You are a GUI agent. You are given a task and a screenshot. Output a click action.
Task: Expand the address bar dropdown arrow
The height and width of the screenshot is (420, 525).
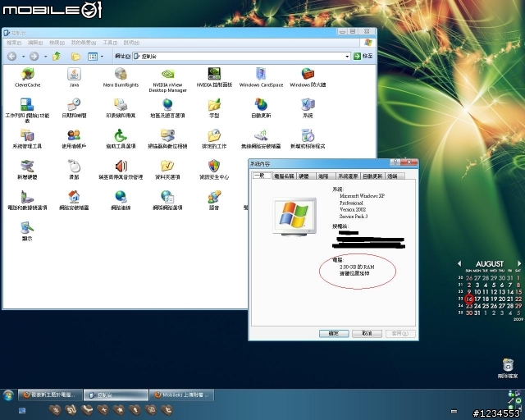coord(347,57)
